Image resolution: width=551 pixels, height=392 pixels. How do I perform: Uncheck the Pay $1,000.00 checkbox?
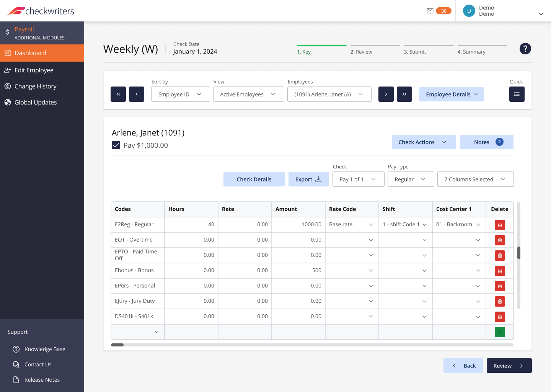[x=116, y=145]
